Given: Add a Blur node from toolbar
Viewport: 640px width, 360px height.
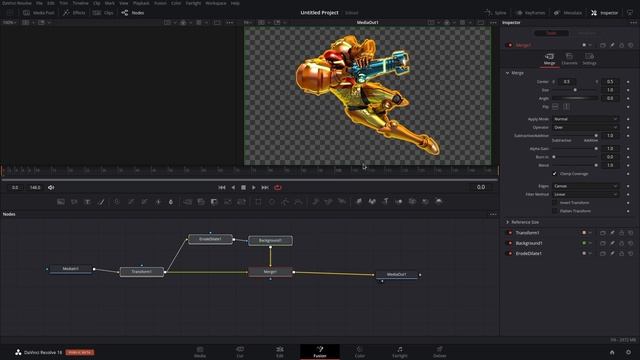Looking at the screenshot, I should (171, 202).
